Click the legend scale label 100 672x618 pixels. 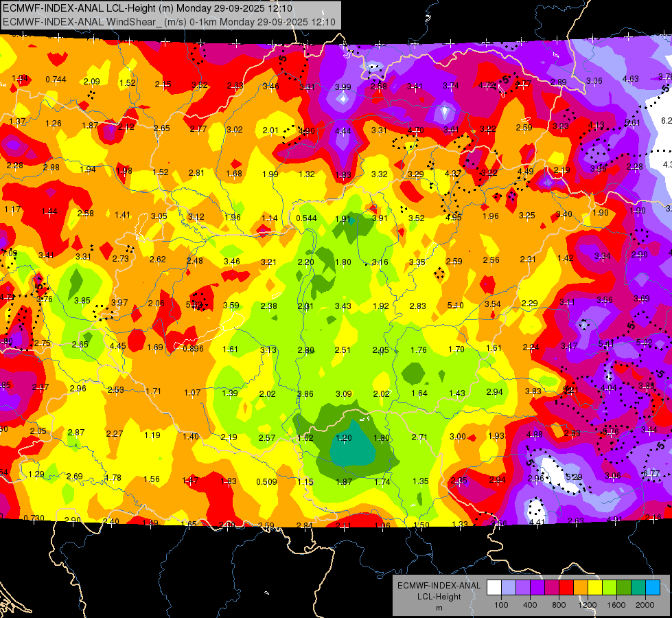[x=501, y=605]
